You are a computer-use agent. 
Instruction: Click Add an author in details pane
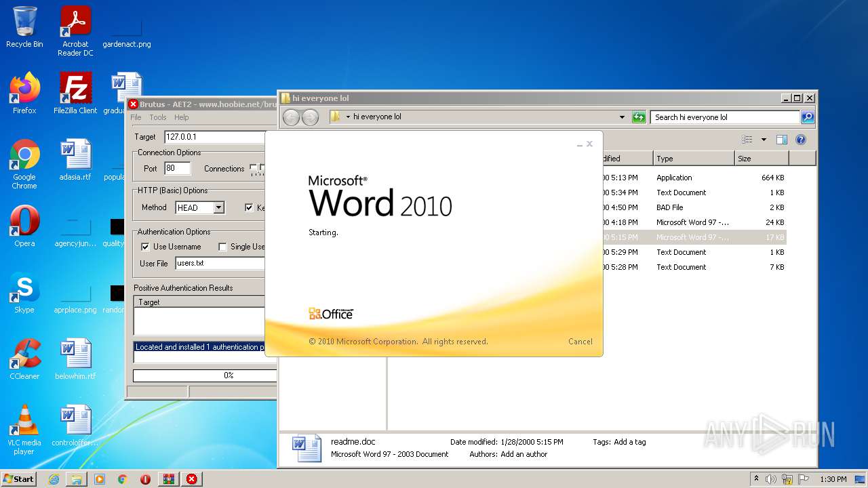[524, 454]
